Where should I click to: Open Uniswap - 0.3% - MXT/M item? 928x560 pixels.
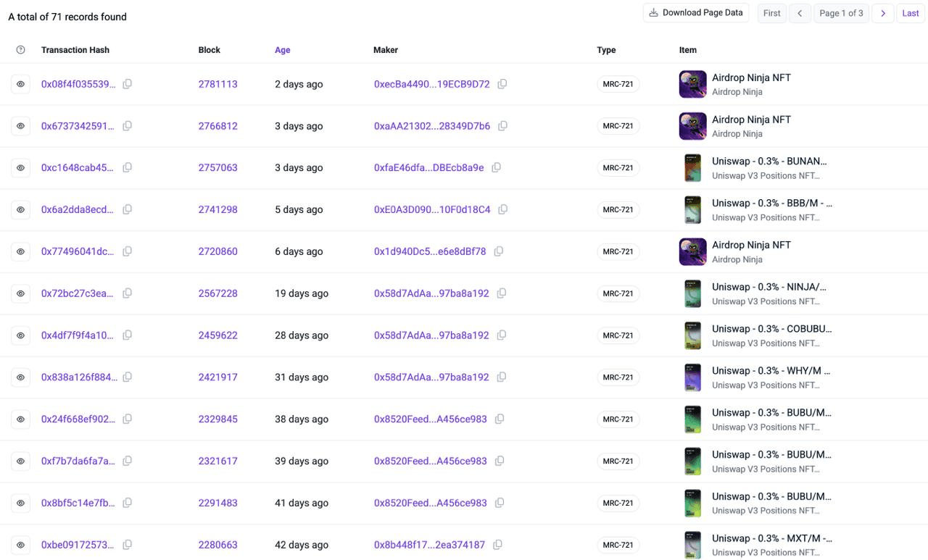click(x=772, y=538)
